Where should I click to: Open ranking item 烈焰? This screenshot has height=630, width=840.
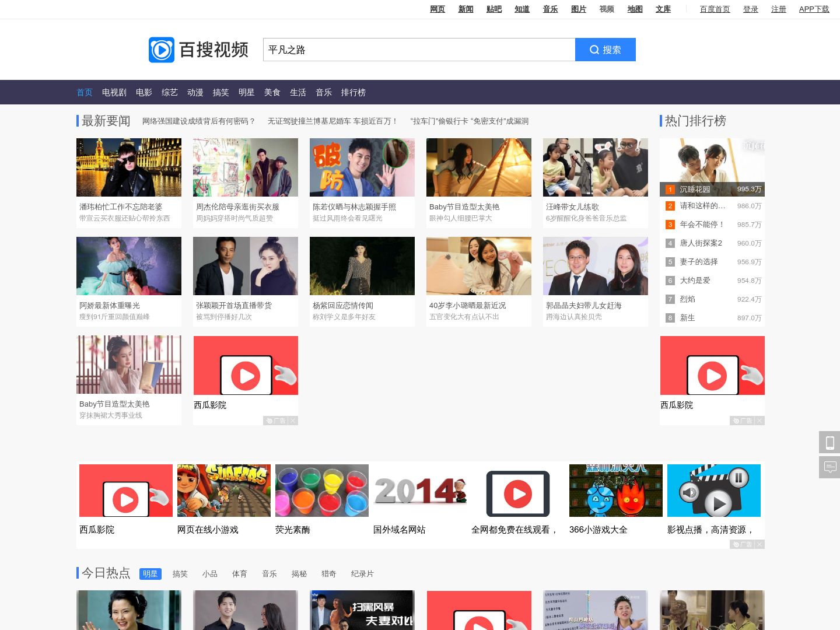(687, 299)
